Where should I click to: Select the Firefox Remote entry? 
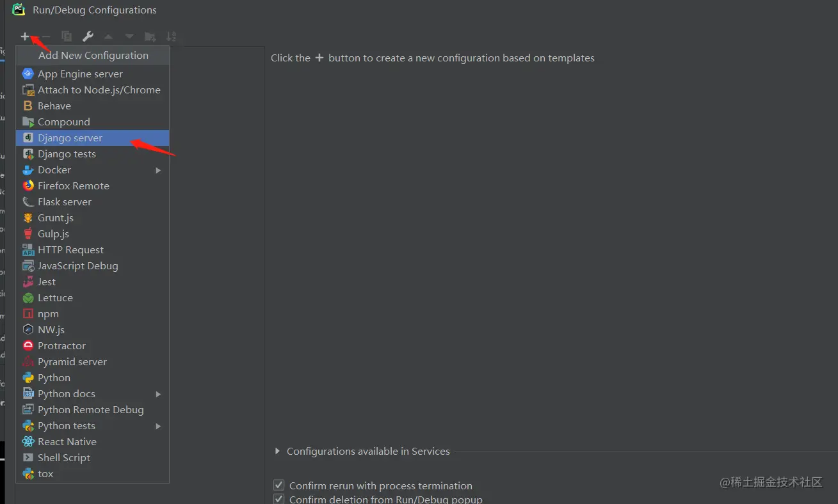pyautogui.click(x=93, y=185)
